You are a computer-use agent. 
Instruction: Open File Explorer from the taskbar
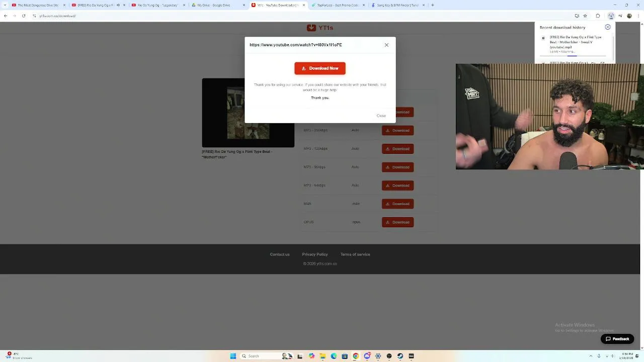(323, 356)
